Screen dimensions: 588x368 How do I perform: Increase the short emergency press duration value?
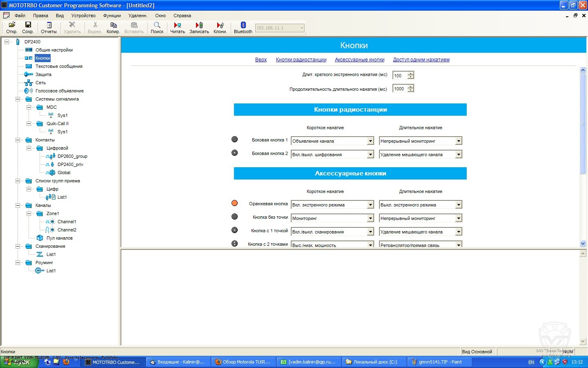click(411, 73)
